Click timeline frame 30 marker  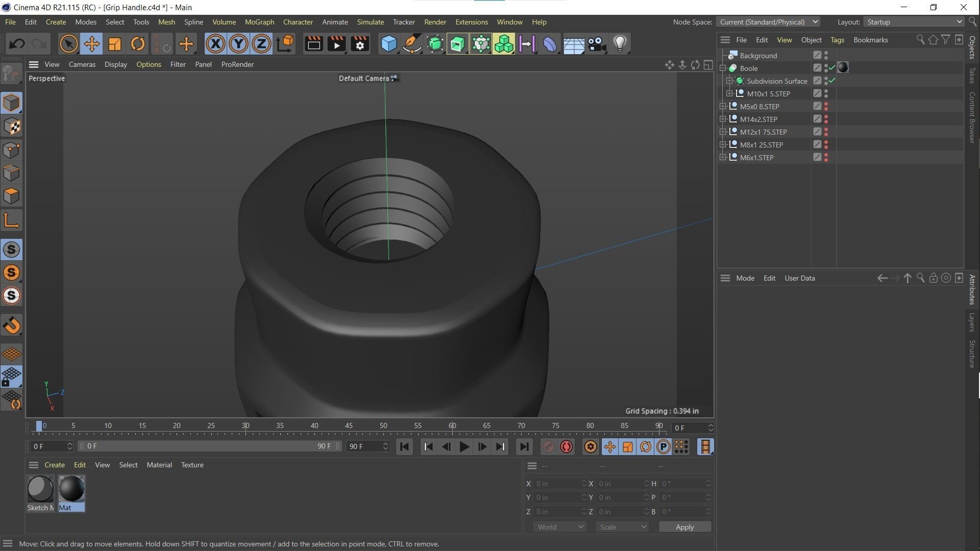(x=246, y=425)
